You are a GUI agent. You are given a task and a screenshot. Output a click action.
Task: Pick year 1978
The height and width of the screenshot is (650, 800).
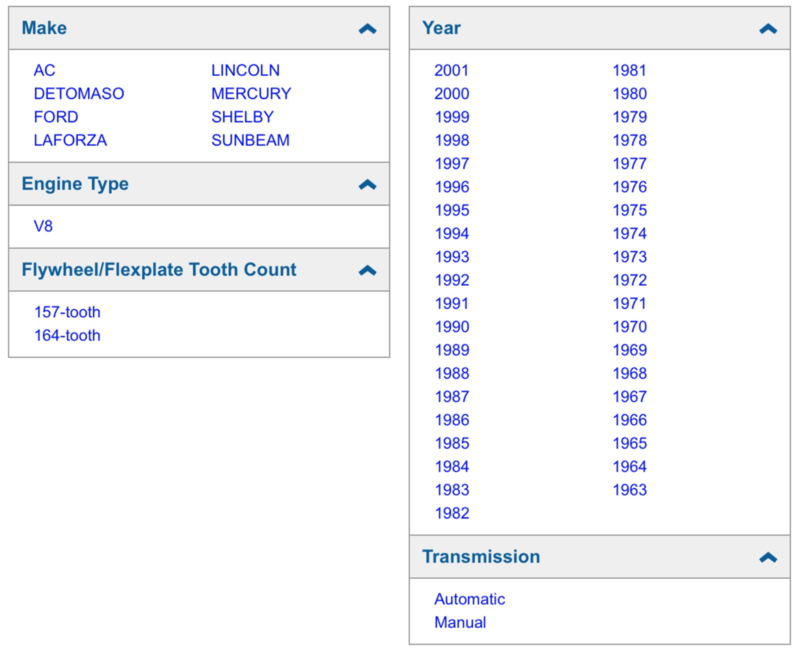click(630, 140)
